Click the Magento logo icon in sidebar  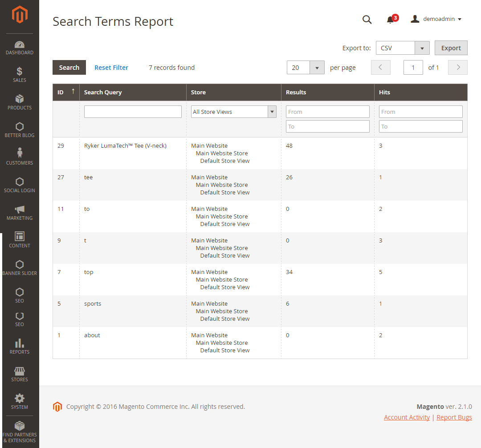pos(20,15)
